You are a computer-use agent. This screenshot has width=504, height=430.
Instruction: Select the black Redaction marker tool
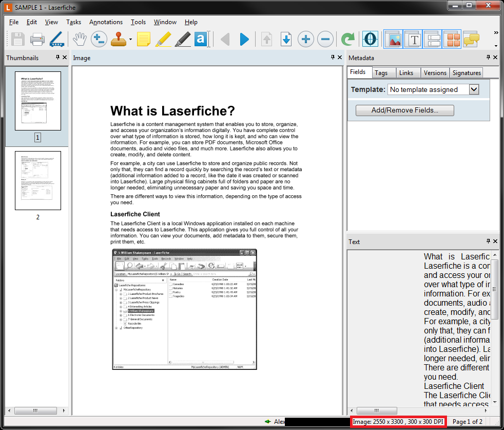(x=183, y=39)
